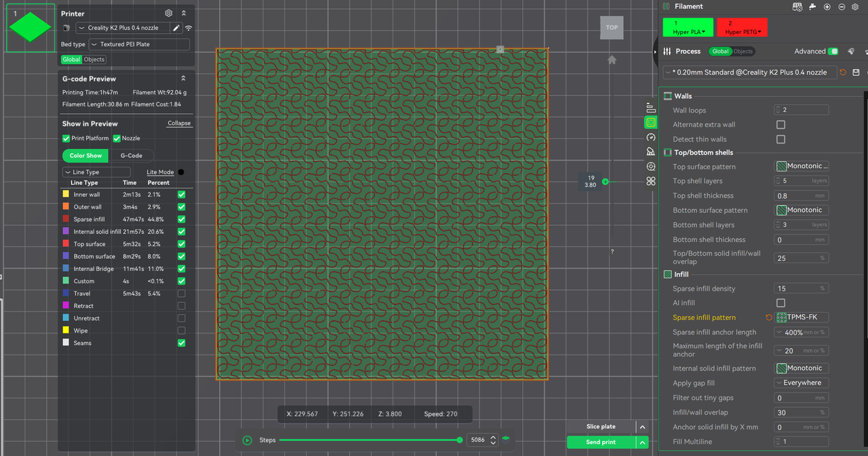This screenshot has height=456, width=868.
Task: Open the Speed settings gauge icon
Action: coord(651,137)
